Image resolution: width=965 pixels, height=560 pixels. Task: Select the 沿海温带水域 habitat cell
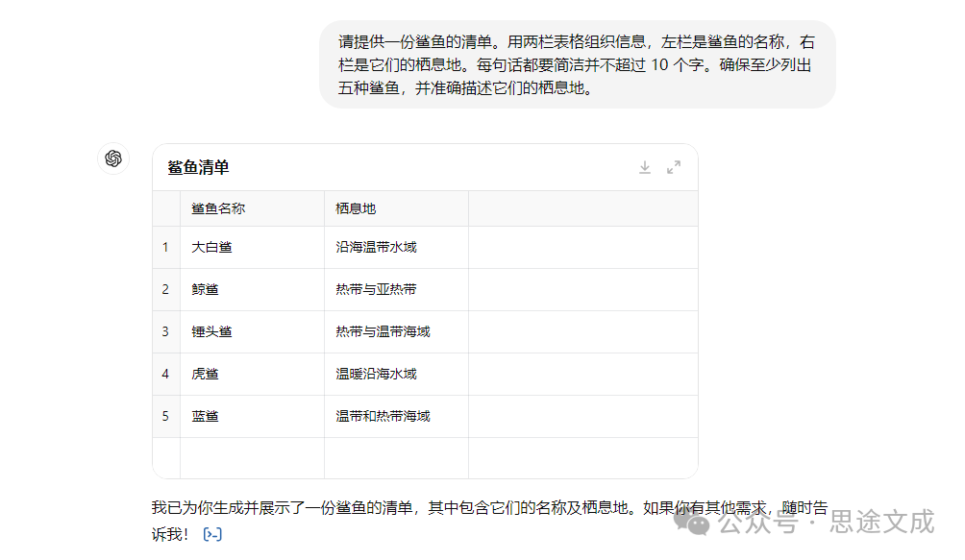click(376, 247)
